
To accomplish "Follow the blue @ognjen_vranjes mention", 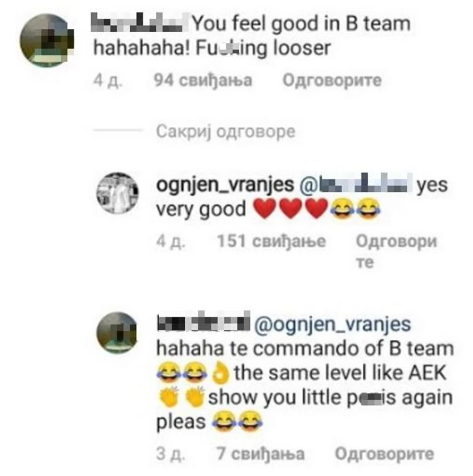I will (x=332, y=325).
